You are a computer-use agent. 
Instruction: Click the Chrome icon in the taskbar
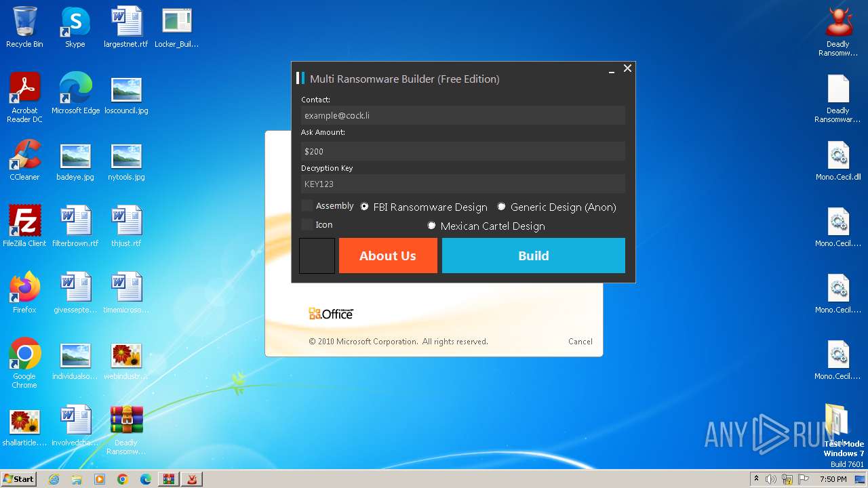click(x=123, y=479)
